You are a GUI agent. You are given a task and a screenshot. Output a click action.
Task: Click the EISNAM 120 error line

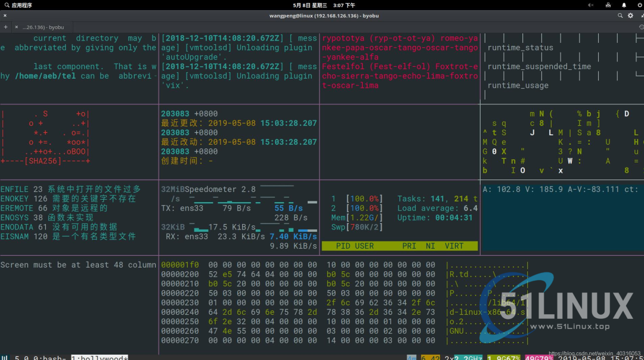[x=68, y=237]
